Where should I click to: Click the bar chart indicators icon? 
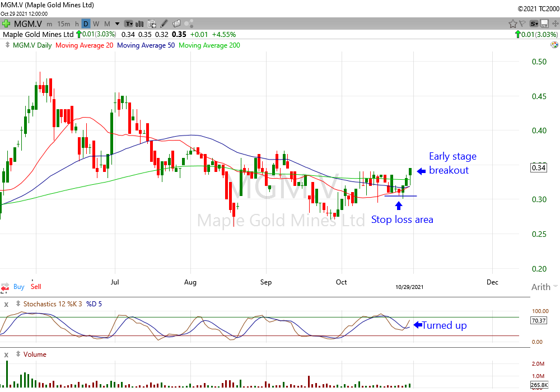(139, 24)
